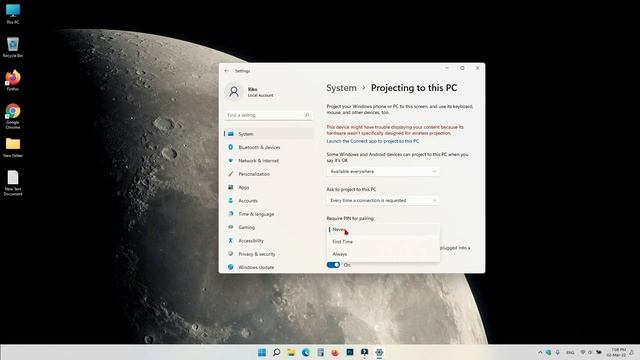The height and width of the screenshot is (360, 640).
Task: Click the microphone tray icon
Action: [x=558, y=352]
